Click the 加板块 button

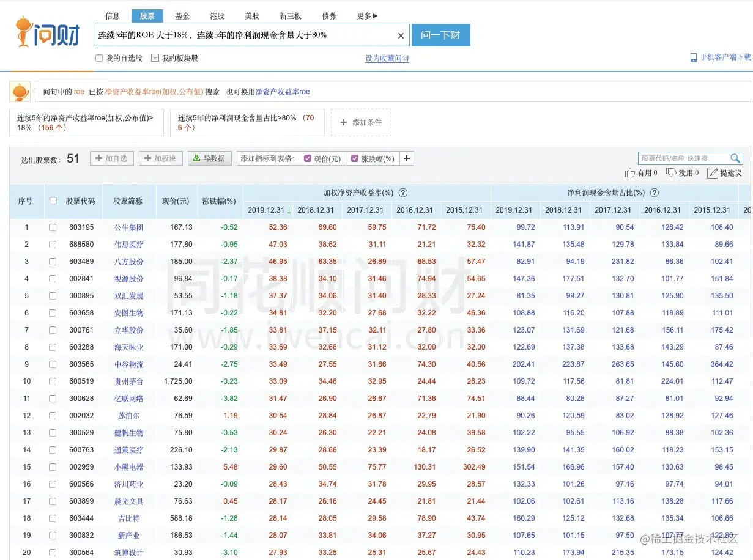[161, 158]
